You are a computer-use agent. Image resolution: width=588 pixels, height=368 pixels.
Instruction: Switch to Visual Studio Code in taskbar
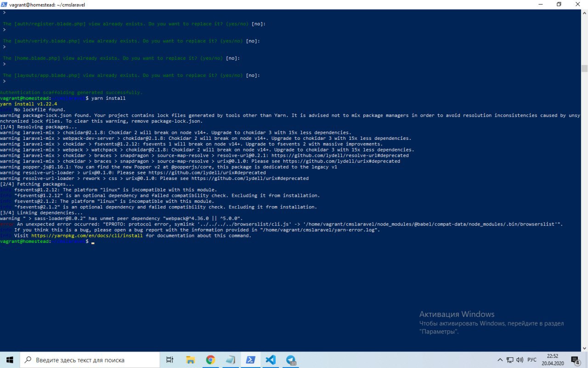click(271, 360)
